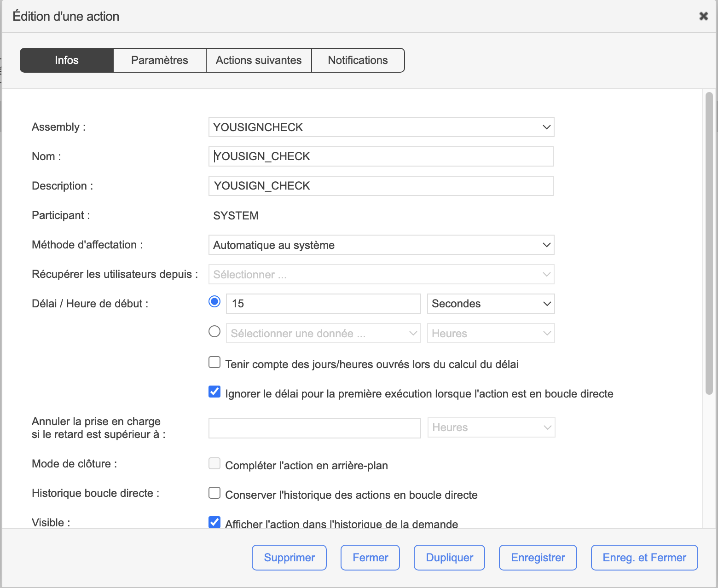Select the fixed delay radio button
718x588 pixels.
pyautogui.click(x=214, y=302)
